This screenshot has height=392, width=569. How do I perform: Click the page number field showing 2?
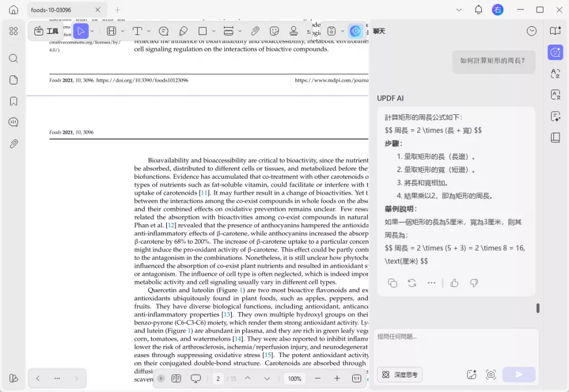click(x=218, y=379)
